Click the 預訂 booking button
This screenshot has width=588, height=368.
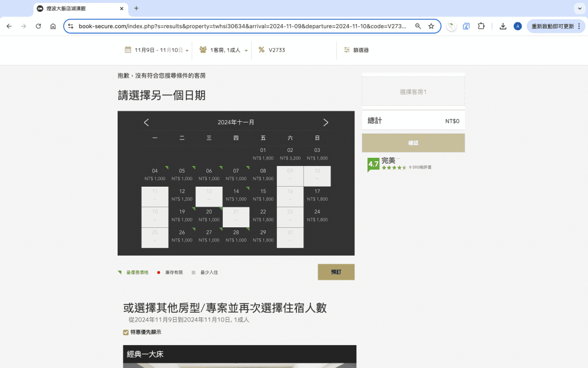pyautogui.click(x=336, y=272)
